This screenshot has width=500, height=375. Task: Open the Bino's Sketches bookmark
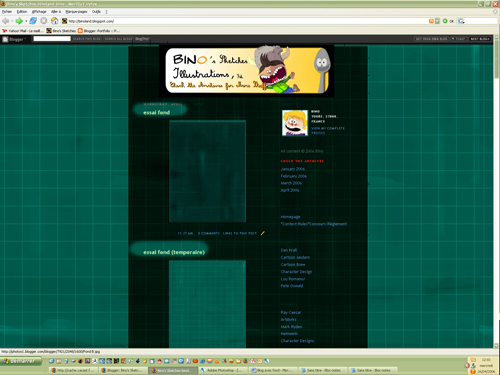[x=61, y=31]
